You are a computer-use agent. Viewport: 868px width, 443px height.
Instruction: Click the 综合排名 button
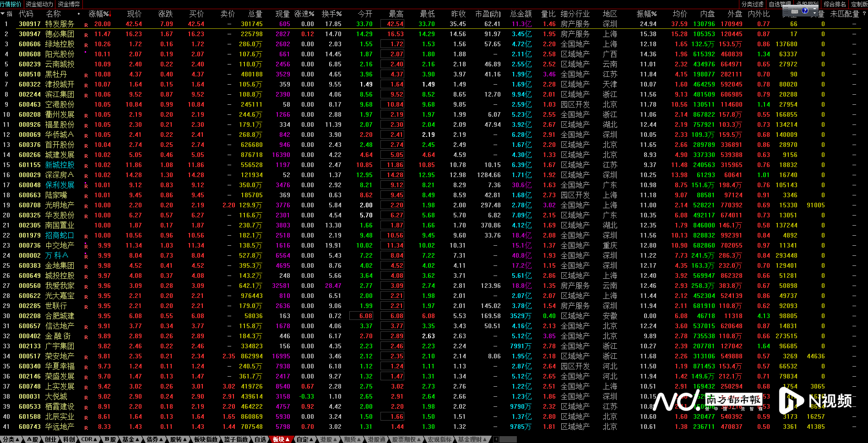(835, 4)
